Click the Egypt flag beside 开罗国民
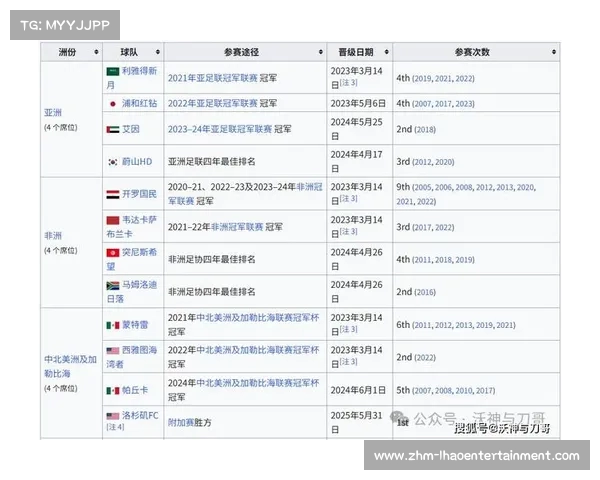600x480 pixels. pyautogui.click(x=113, y=195)
